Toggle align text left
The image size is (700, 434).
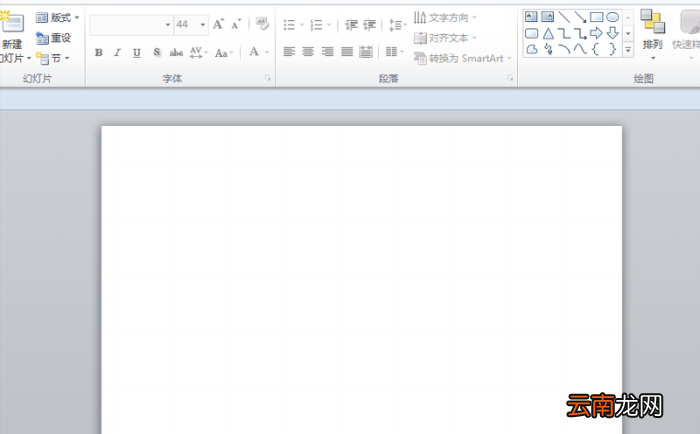click(x=289, y=52)
